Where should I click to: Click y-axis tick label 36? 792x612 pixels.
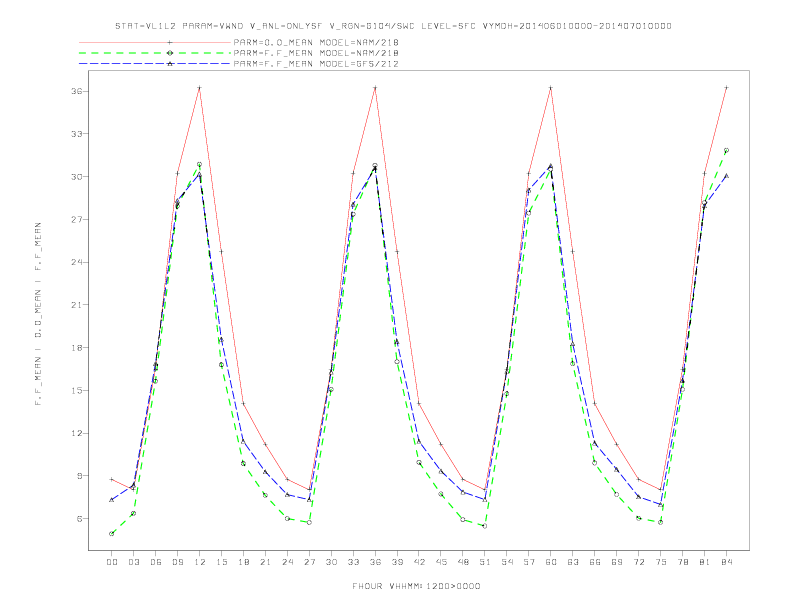pyautogui.click(x=76, y=91)
